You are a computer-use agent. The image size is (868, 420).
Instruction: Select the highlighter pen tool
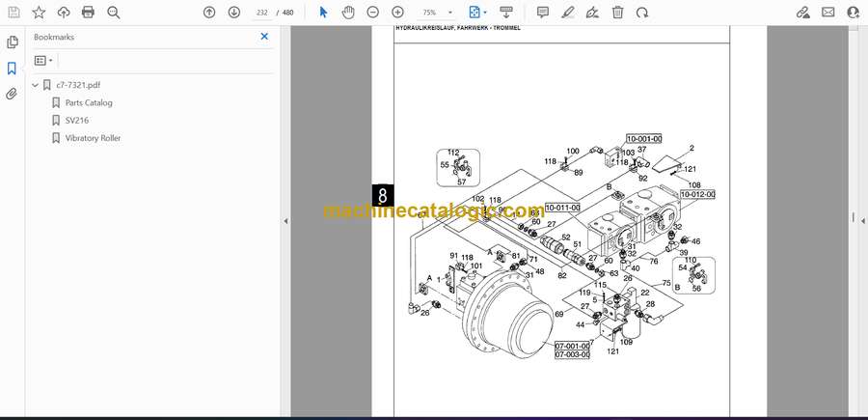coord(568,13)
